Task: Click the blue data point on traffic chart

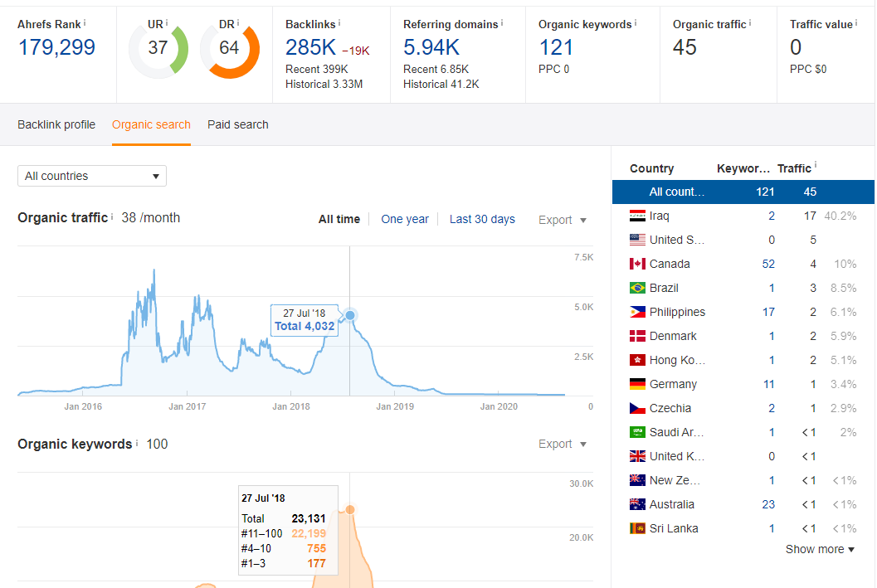Action: click(x=350, y=316)
